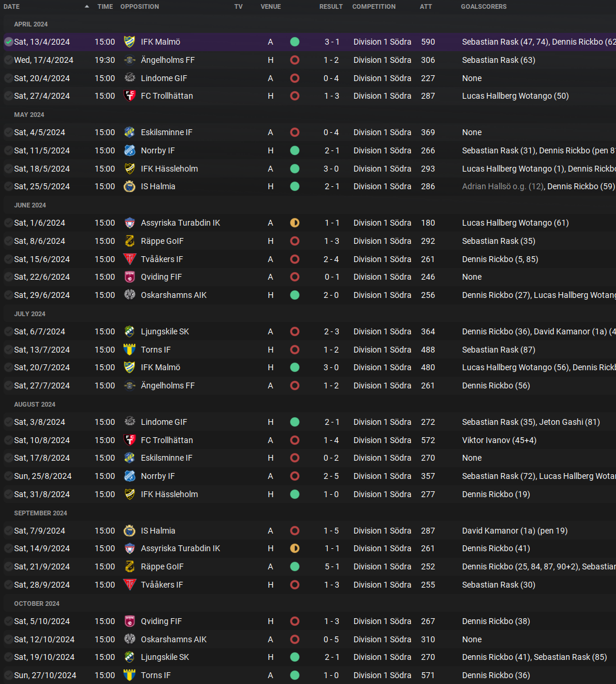
Task: Click green win indicator for 11/5/2024 Norrby match
Action: tap(295, 150)
